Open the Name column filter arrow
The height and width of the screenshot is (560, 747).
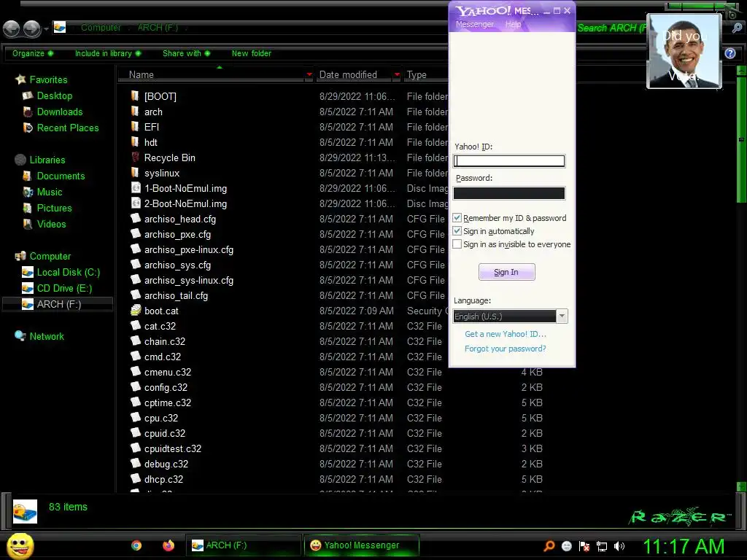tap(309, 75)
